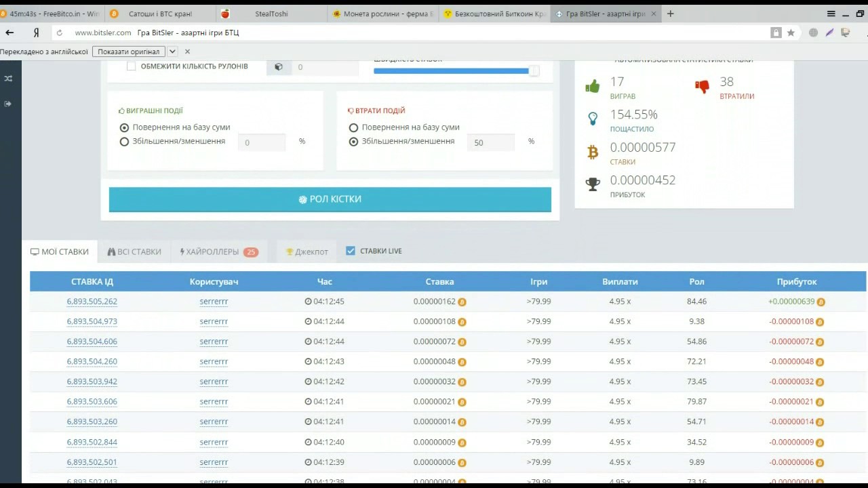Click the clock icon beside 04:12:45

(308, 302)
